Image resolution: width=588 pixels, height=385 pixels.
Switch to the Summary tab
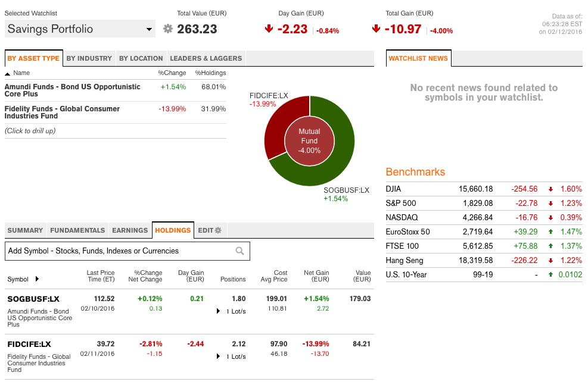coord(25,230)
